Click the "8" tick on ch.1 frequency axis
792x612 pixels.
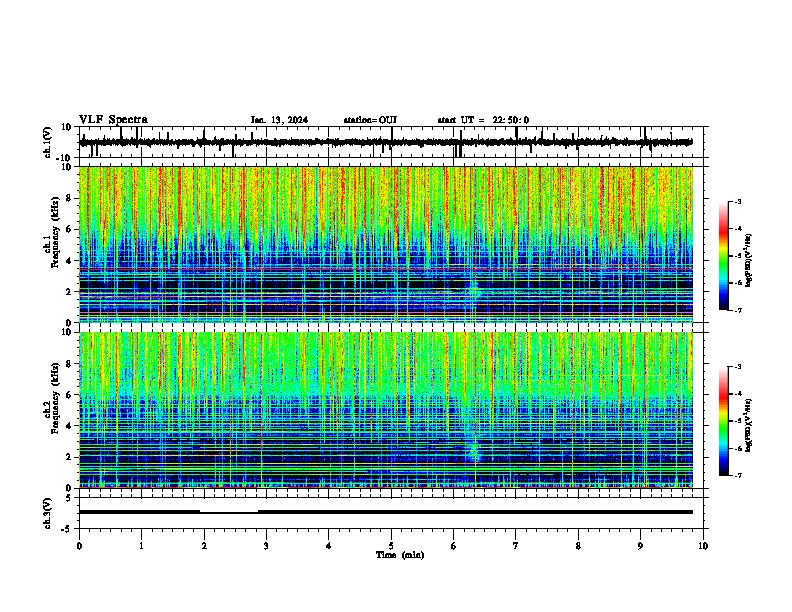pos(70,198)
